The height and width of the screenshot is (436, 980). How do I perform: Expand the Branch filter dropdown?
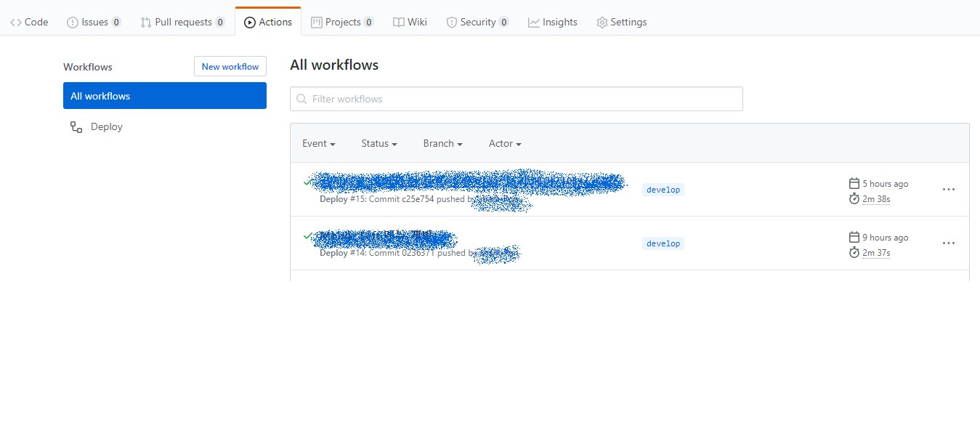click(x=443, y=143)
